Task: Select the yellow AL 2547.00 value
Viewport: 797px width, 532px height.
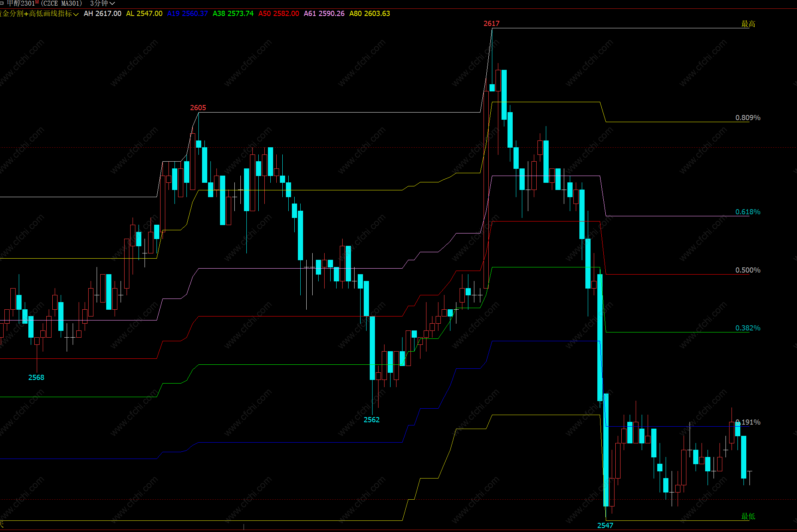Action: tap(144, 14)
